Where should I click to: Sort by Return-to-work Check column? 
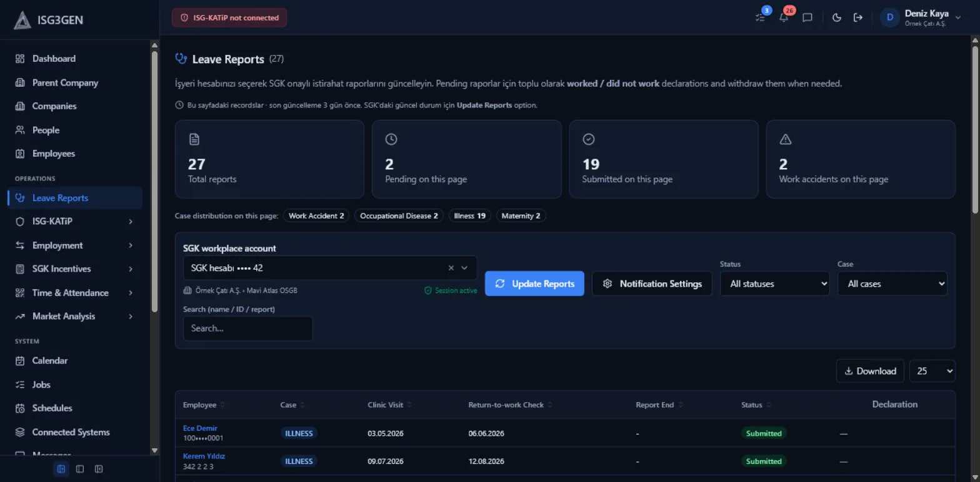click(510, 405)
